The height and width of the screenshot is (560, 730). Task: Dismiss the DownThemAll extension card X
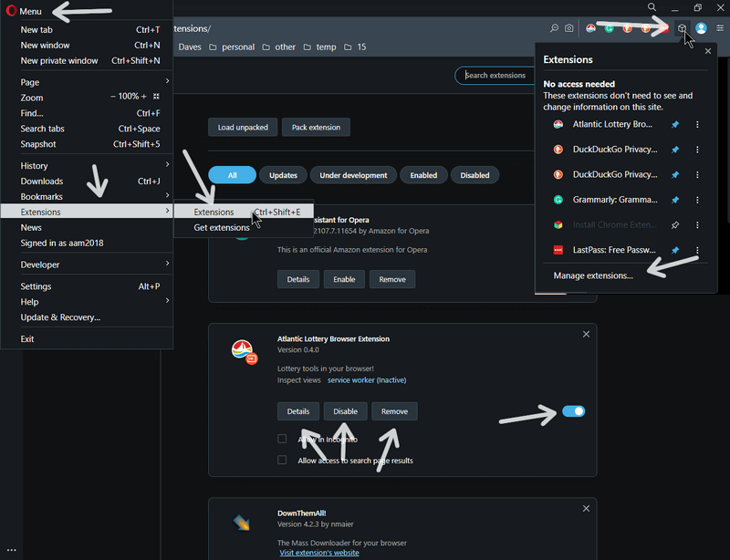tap(586, 509)
